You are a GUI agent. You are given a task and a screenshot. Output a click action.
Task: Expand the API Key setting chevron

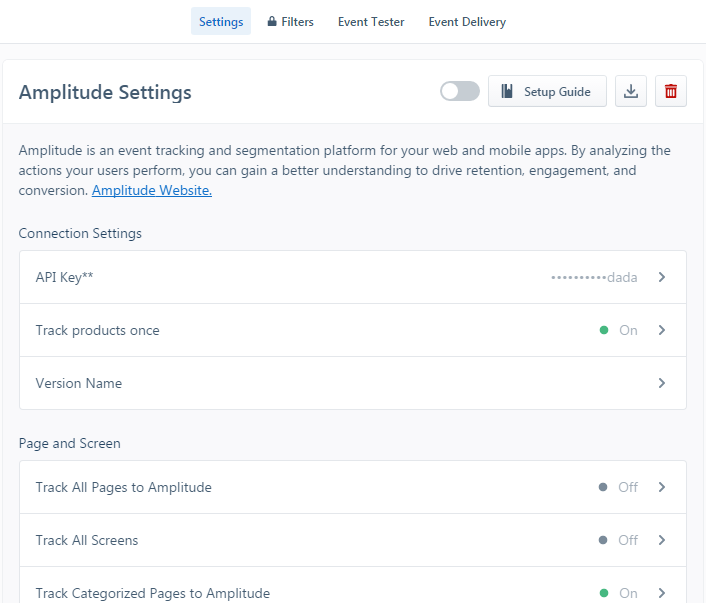(662, 277)
